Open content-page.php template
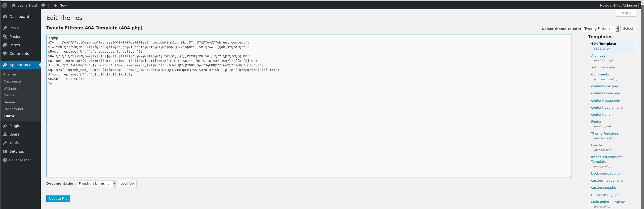 [605, 101]
